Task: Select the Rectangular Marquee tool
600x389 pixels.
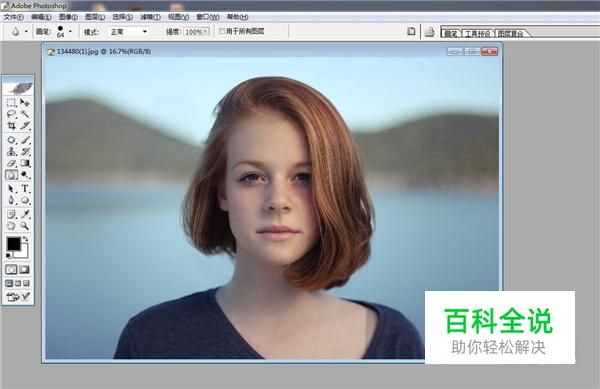Action: click(x=11, y=102)
